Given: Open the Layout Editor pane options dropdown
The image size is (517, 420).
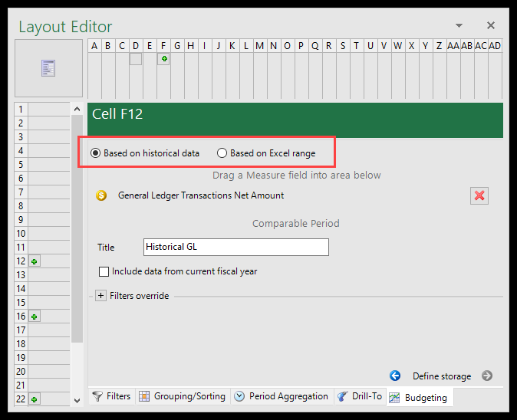Looking at the screenshot, I should coord(459,26).
